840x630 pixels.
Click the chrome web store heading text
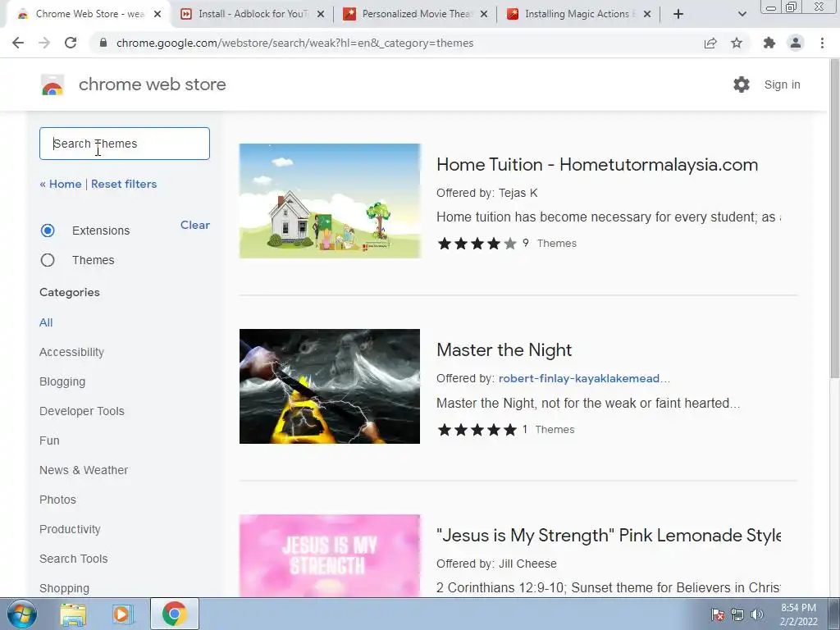coord(152,84)
